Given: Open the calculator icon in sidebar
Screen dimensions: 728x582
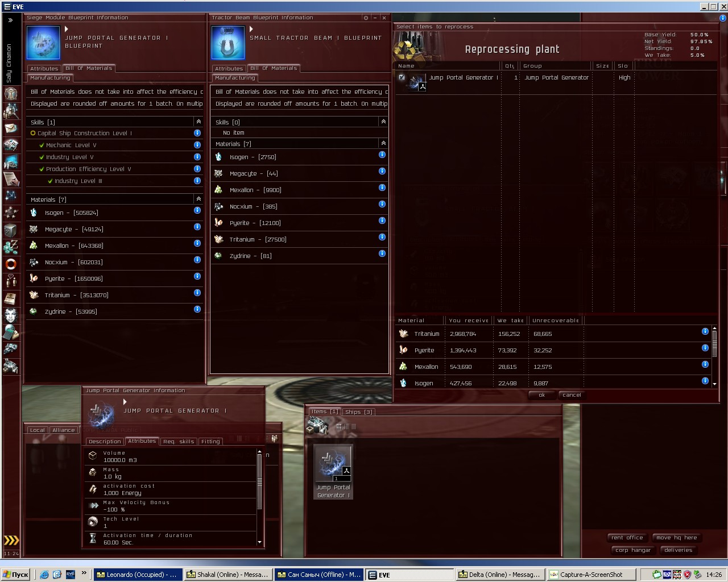Looking at the screenshot, I should click(x=11, y=332).
